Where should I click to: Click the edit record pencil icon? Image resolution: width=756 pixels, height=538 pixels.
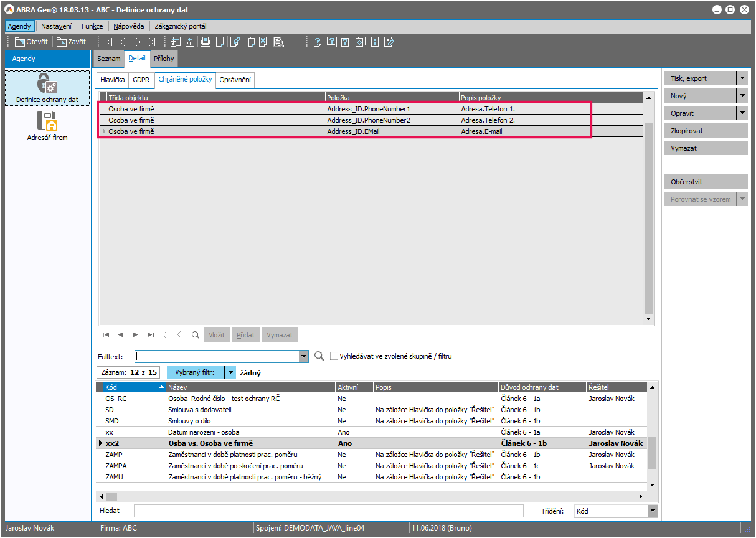[x=235, y=42]
